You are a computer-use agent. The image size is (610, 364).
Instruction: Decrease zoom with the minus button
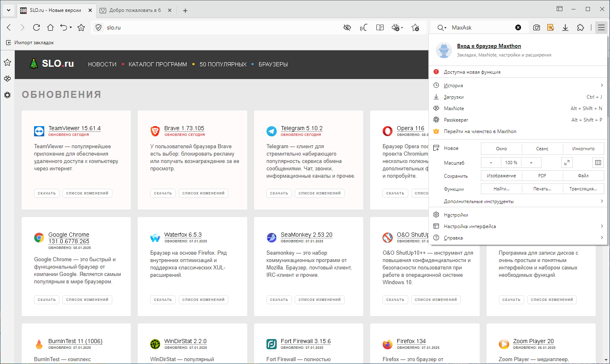pyautogui.click(x=491, y=163)
